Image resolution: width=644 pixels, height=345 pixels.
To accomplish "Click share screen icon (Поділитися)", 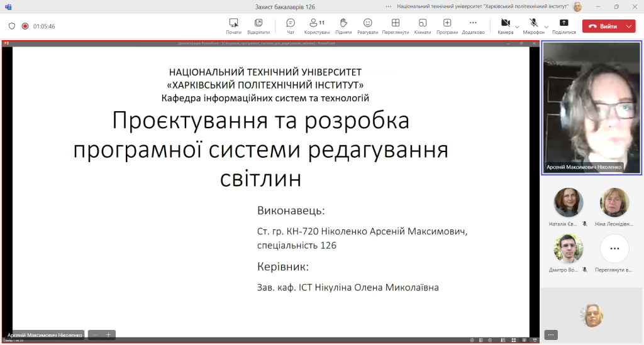I will pos(563,26).
